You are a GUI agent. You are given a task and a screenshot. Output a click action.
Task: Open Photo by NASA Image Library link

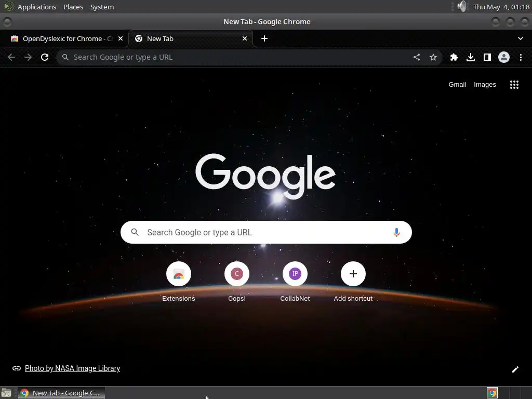[x=72, y=368]
